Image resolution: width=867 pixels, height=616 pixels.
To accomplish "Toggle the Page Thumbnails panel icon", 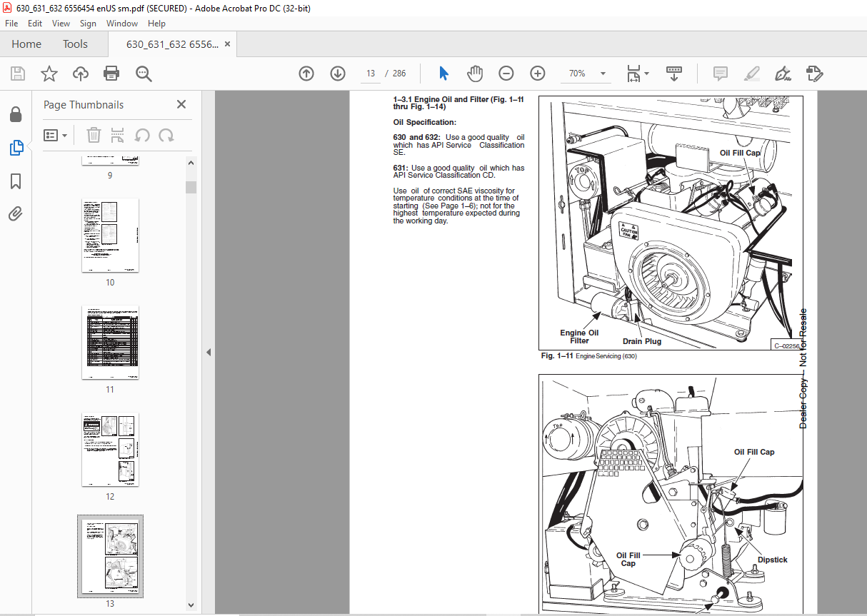I will click(x=16, y=148).
